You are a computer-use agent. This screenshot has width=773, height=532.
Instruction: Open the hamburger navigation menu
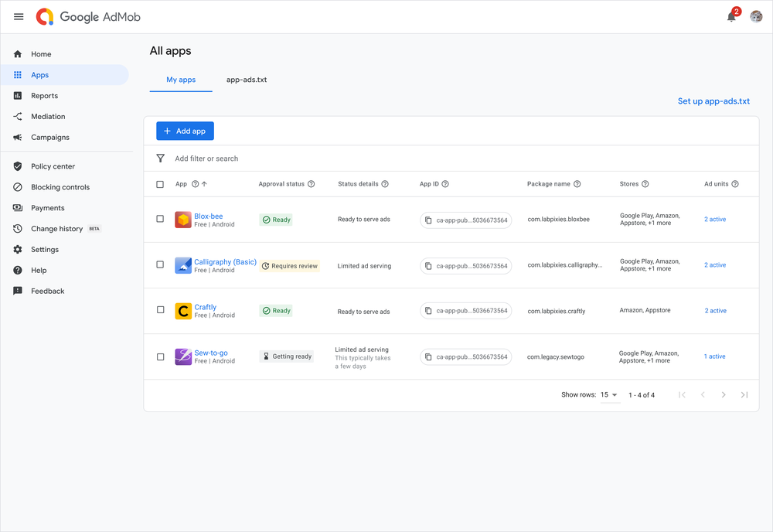coord(19,16)
